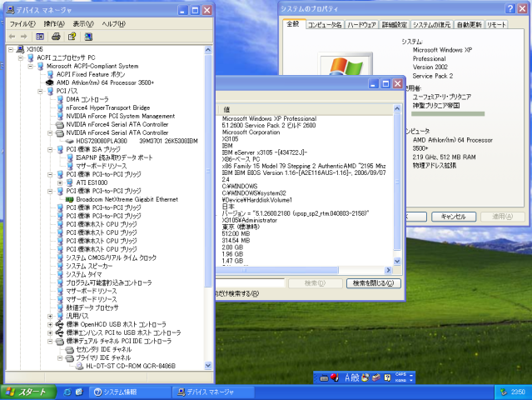Select nForce4 HyperTransport Bridge entry
Screen dimensions: 532x400
[108, 107]
